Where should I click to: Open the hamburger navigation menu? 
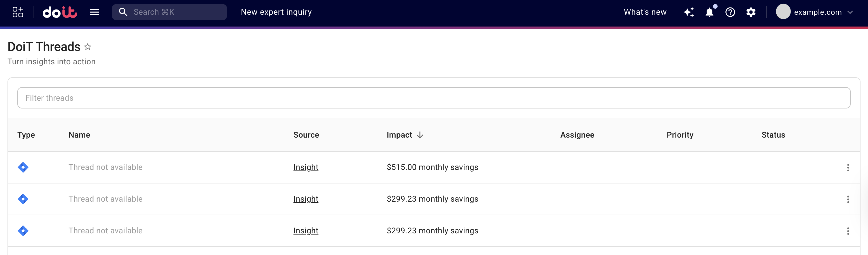click(94, 12)
